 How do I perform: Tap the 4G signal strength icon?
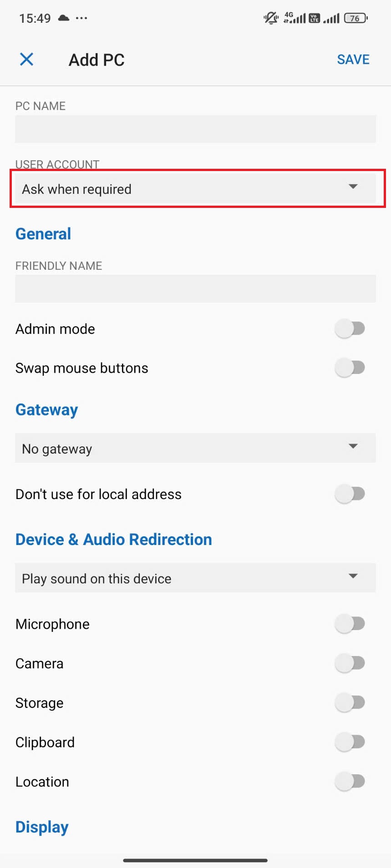(x=295, y=18)
